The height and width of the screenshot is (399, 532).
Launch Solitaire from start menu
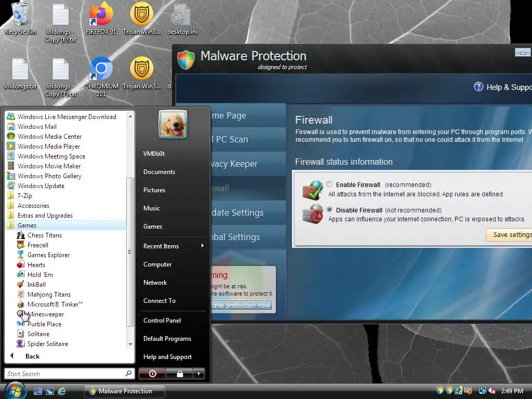click(x=38, y=334)
